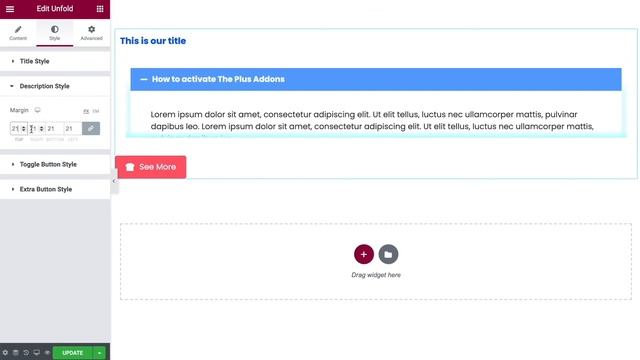Adjust the right margin stepper arrows
This screenshot has height=360, width=640.
pos(42,129)
